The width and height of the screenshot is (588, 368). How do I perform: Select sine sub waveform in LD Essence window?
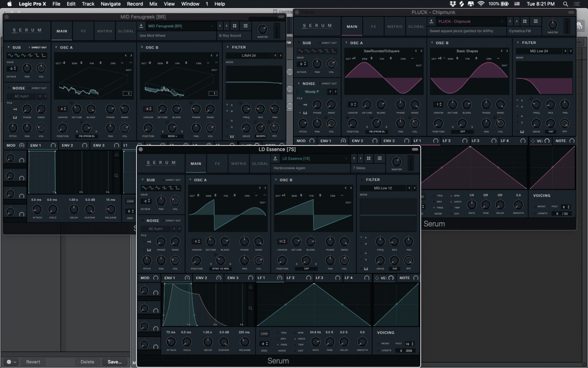(x=144, y=188)
